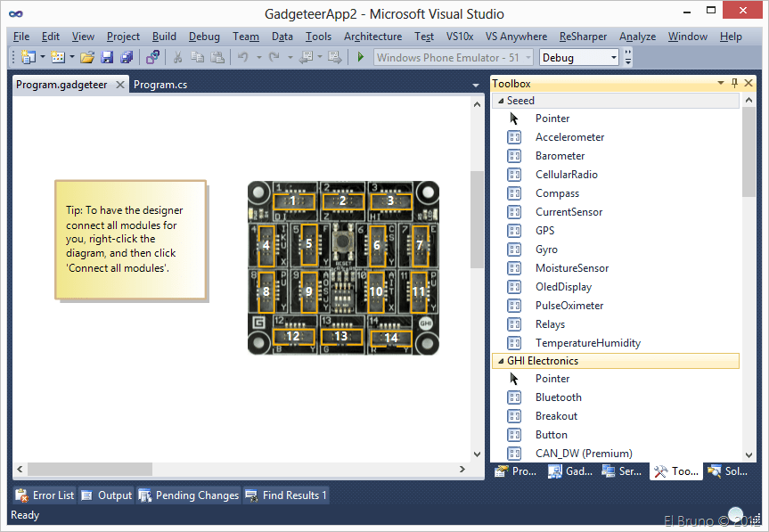Image resolution: width=769 pixels, height=532 pixels.
Task: Select the Accelerometer module icon in Toolbox
Action: 514,137
